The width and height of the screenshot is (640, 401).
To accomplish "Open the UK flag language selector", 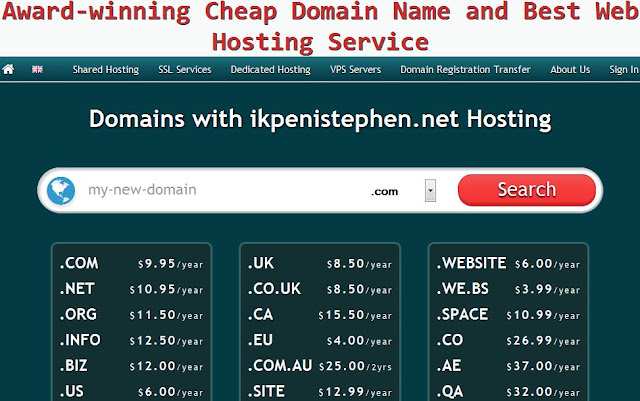I will [x=37, y=69].
